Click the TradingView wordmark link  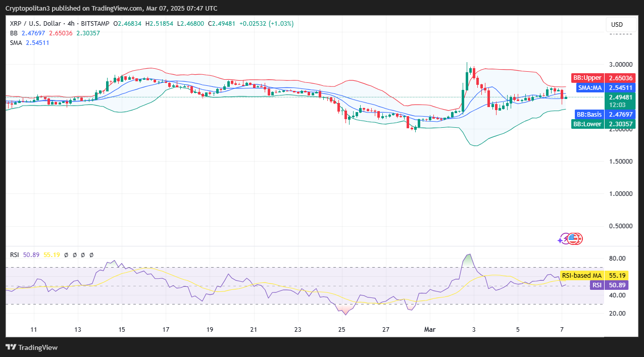tap(38, 347)
